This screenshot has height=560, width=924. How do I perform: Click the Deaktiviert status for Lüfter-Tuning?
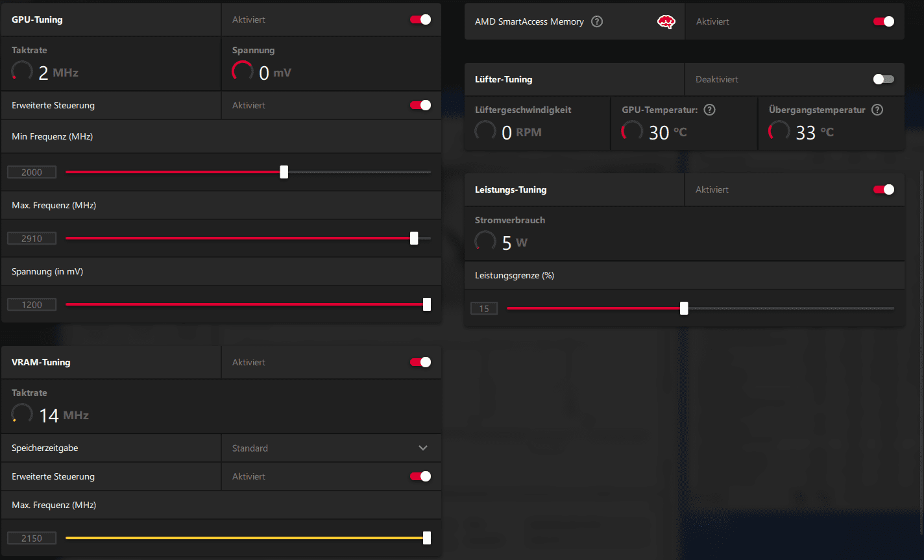point(717,79)
